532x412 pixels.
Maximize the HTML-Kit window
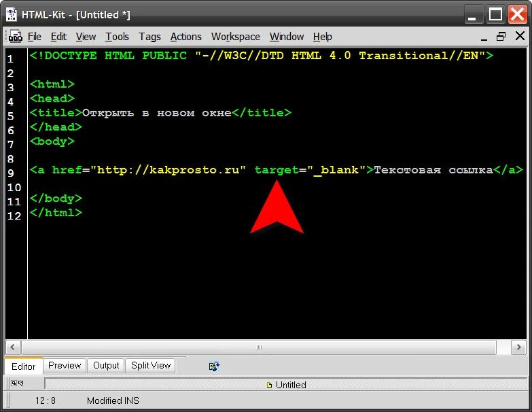point(495,14)
